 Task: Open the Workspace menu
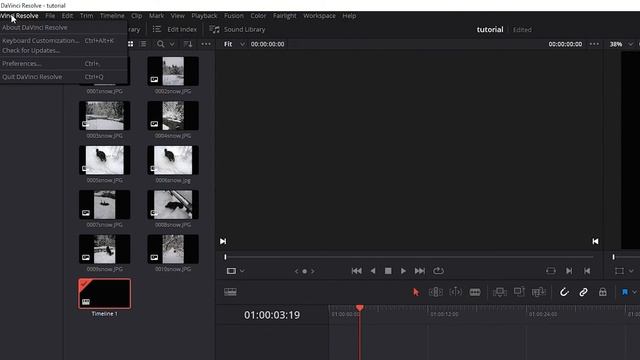319,16
